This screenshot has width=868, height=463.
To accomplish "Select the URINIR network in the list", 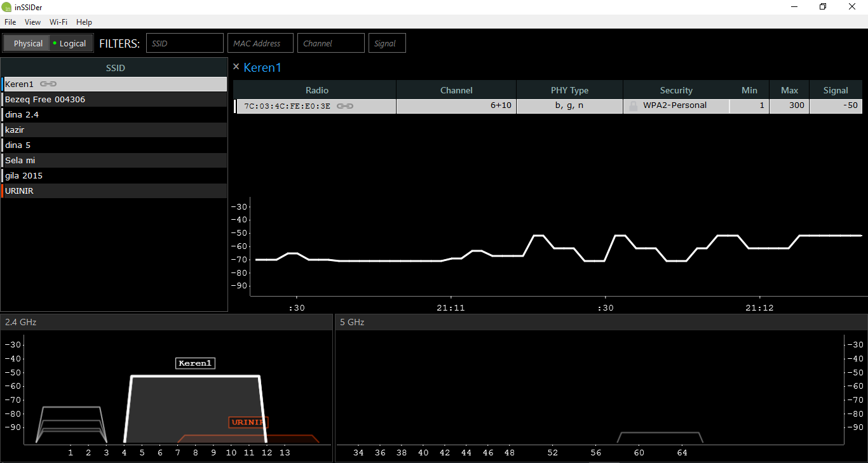I will pos(114,191).
